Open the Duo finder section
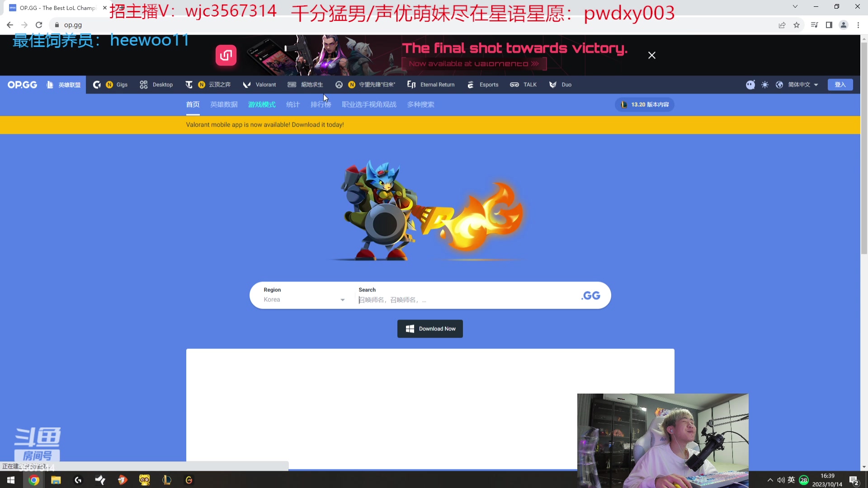Image resolution: width=868 pixels, height=488 pixels. click(x=560, y=84)
